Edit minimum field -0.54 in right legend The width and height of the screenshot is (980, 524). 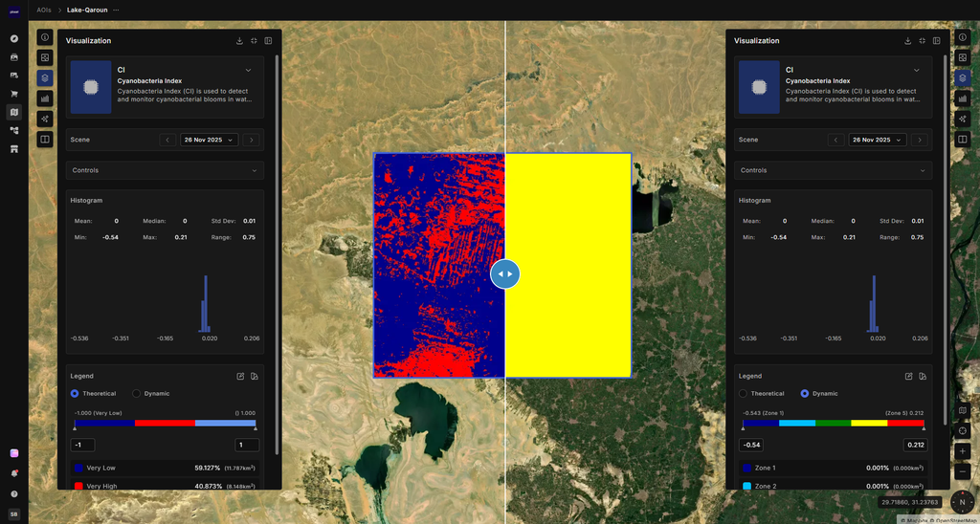pos(750,446)
